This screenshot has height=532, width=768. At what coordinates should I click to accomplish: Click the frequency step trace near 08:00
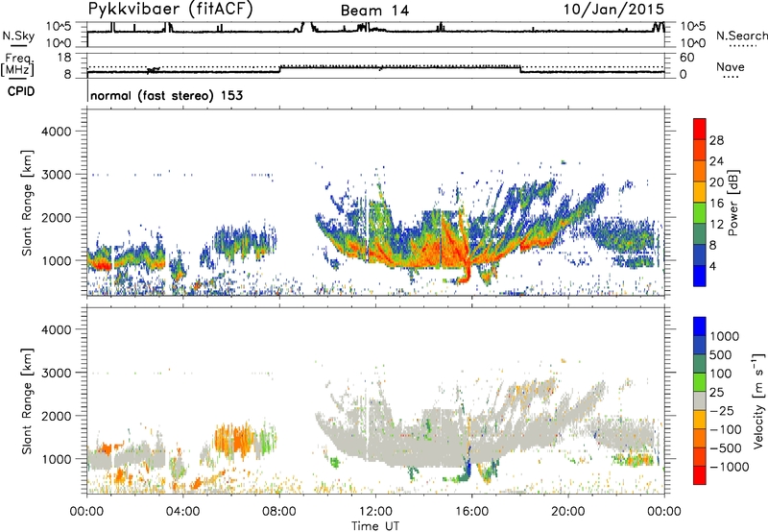279,69
